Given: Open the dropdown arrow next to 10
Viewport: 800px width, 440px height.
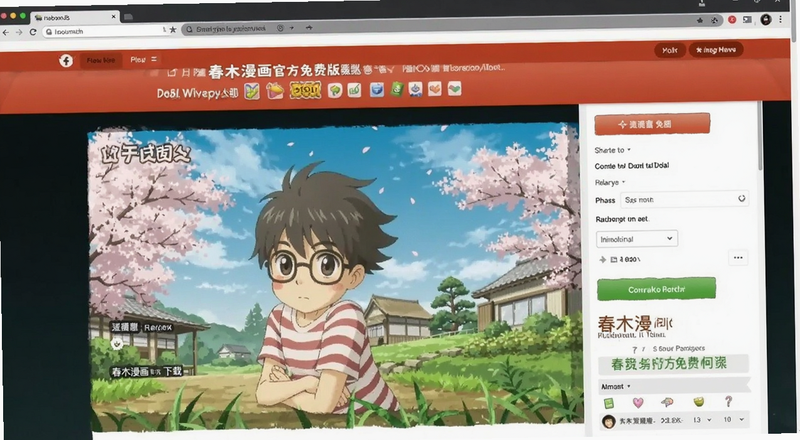Looking at the screenshot, I should (741, 420).
